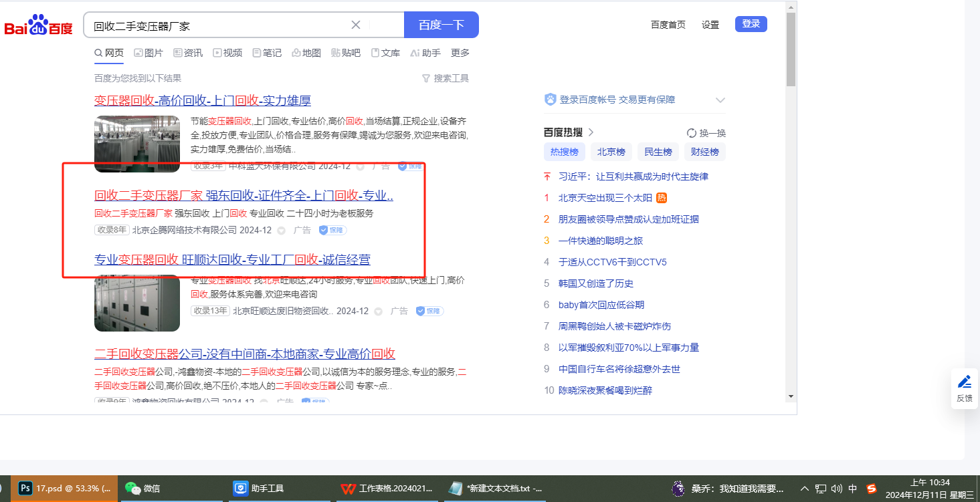Click the Sogou input method tray icon
This screenshot has height=502, width=980.
pyautogui.click(x=872, y=489)
